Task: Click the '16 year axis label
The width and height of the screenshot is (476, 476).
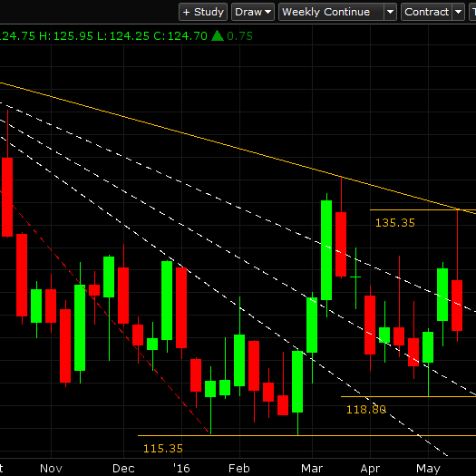Action: (181, 468)
